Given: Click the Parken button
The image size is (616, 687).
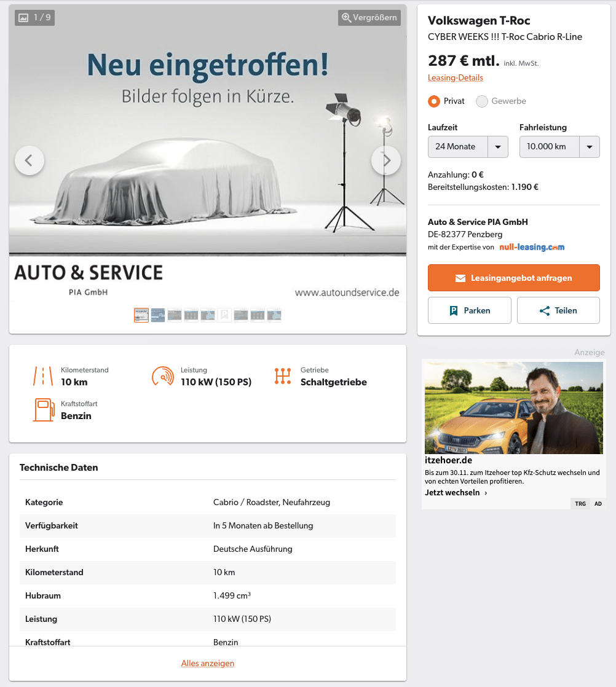Looking at the screenshot, I should click(470, 310).
